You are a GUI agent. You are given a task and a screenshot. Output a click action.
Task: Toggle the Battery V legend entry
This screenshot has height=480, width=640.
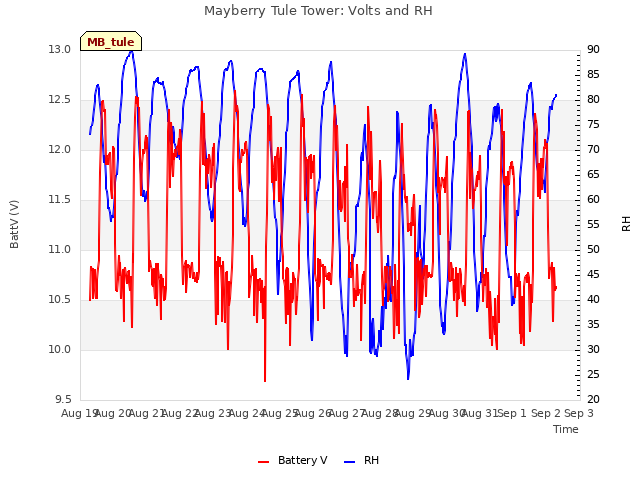tap(292, 460)
